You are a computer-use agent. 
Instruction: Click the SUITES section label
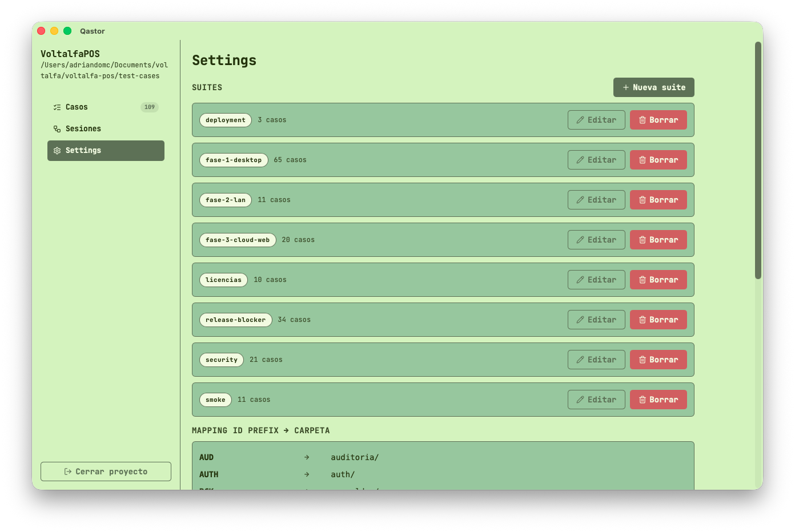[x=207, y=87]
